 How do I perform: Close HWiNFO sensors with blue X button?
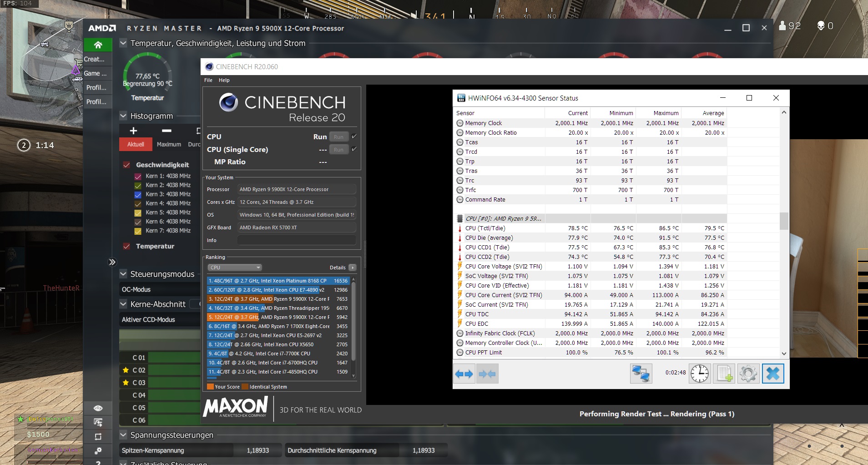773,374
